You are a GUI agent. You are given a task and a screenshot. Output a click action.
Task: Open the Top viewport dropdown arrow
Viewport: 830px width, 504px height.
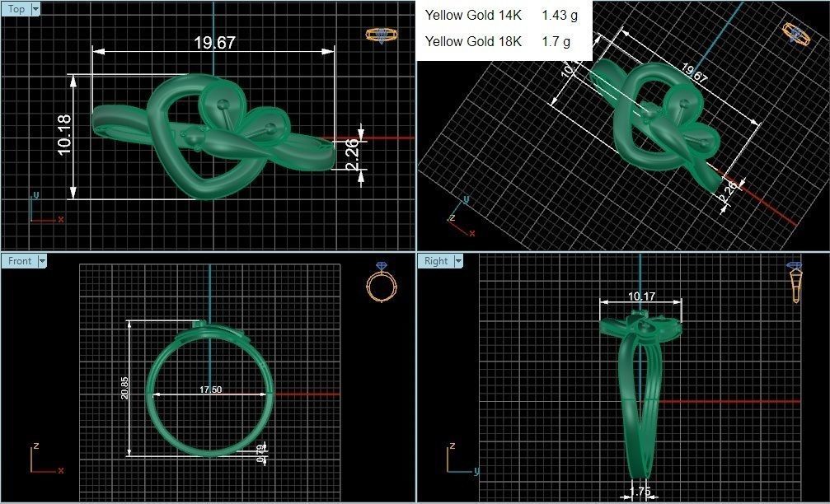[x=35, y=9]
